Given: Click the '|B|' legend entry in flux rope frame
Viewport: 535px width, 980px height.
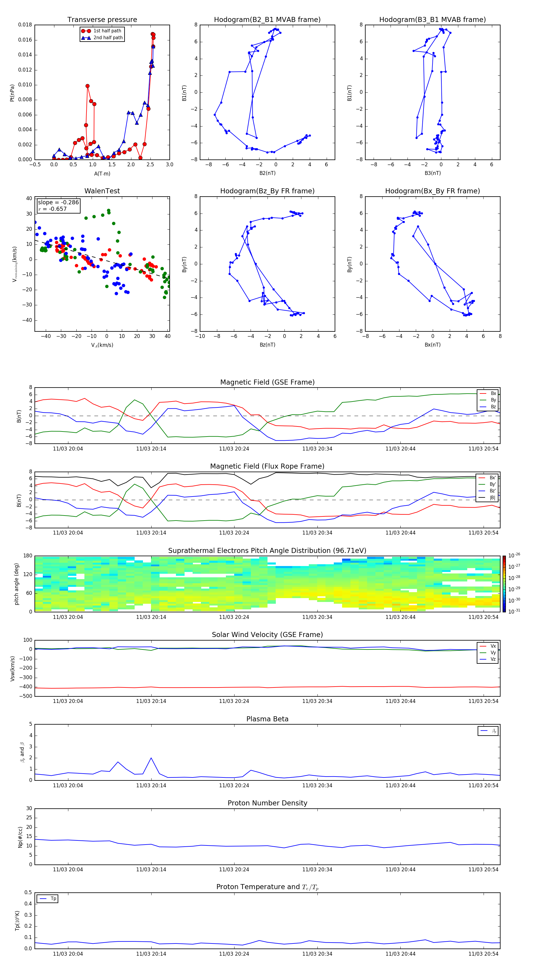Looking at the screenshot, I should tap(487, 498).
